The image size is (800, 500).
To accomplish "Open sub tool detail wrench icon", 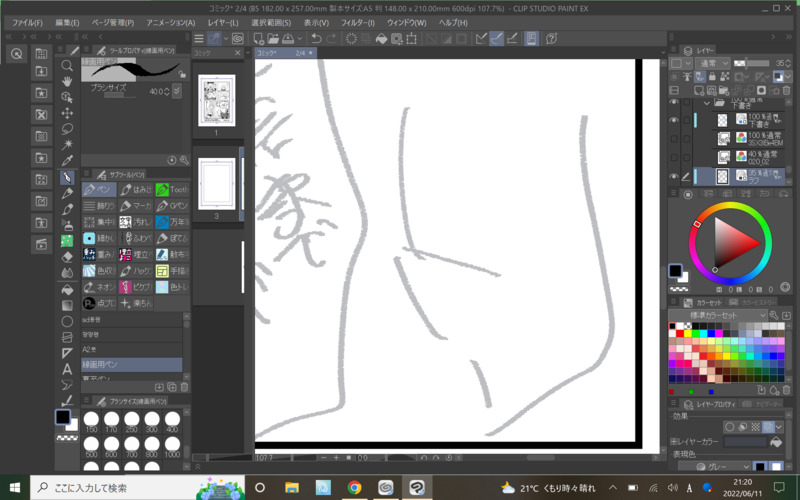I will [184, 160].
